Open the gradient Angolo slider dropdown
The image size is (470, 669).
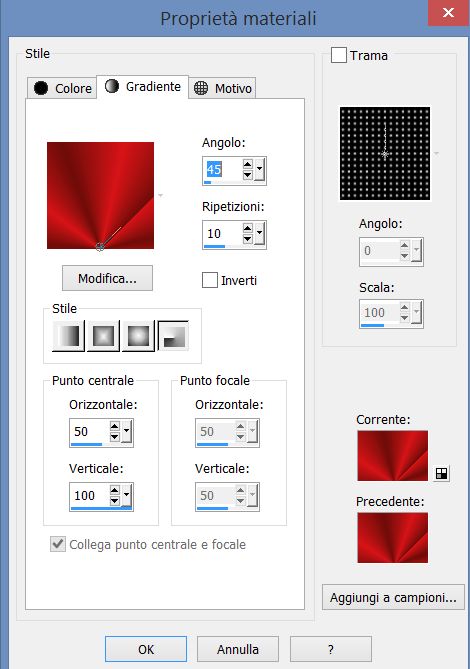tap(259, 169)
